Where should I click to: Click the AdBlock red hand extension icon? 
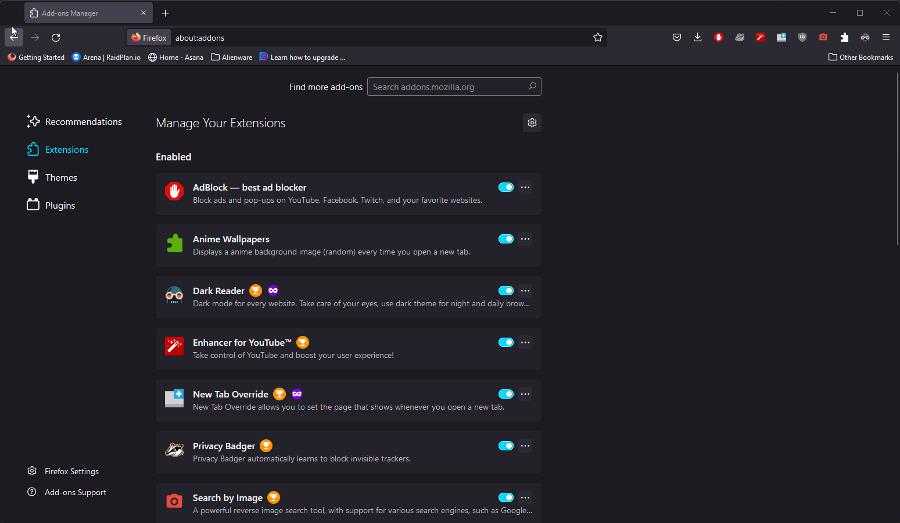[174, 191]
